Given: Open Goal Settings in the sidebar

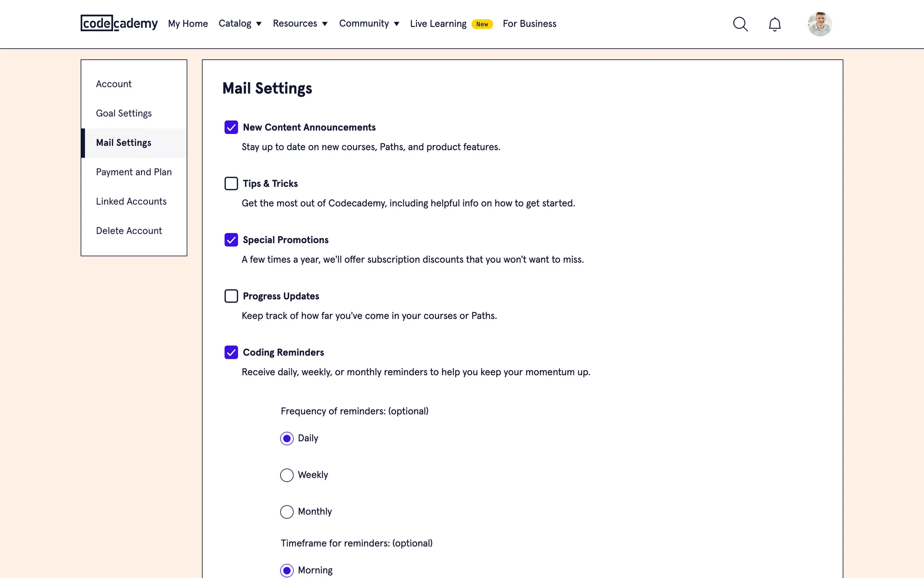Looking at the screenshot, I should point(124,113).
